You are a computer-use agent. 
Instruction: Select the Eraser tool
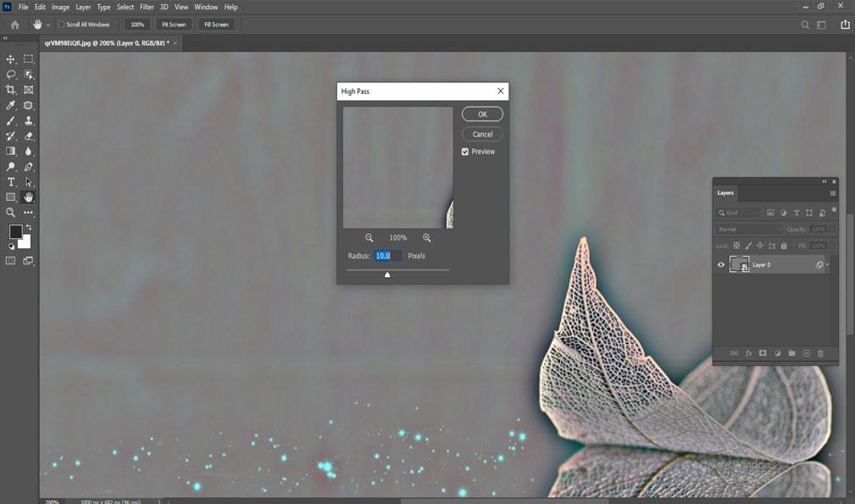[28, 136]
